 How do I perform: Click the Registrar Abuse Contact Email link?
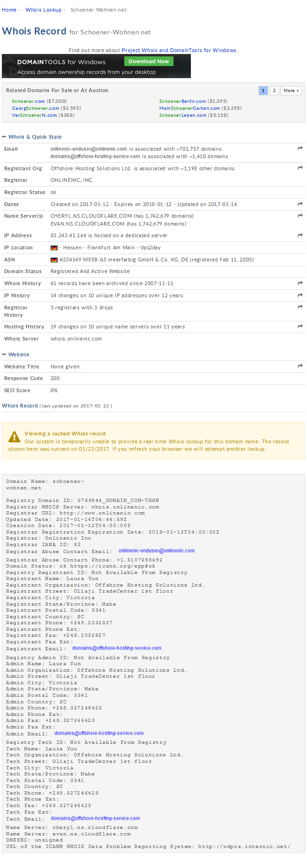[157, 551]
